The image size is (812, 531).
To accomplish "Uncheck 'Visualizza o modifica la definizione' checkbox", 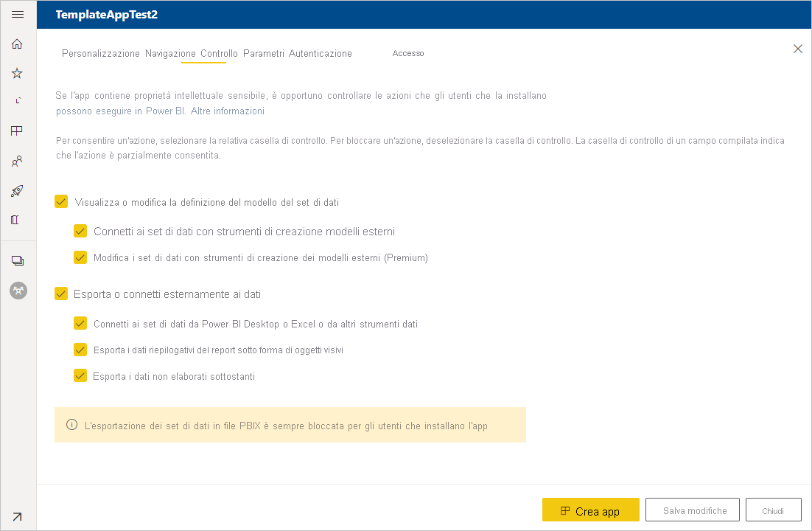I will tap(61, 201).
